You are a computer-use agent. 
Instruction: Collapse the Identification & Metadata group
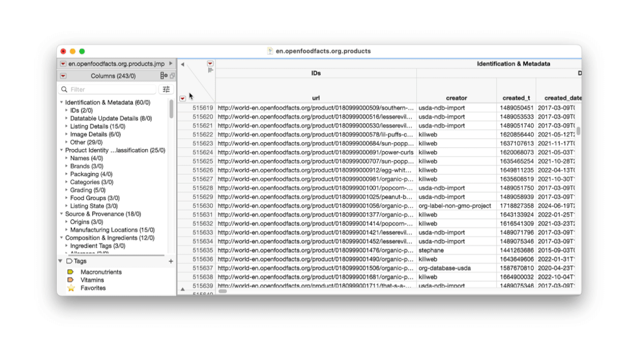pos(62,102)
